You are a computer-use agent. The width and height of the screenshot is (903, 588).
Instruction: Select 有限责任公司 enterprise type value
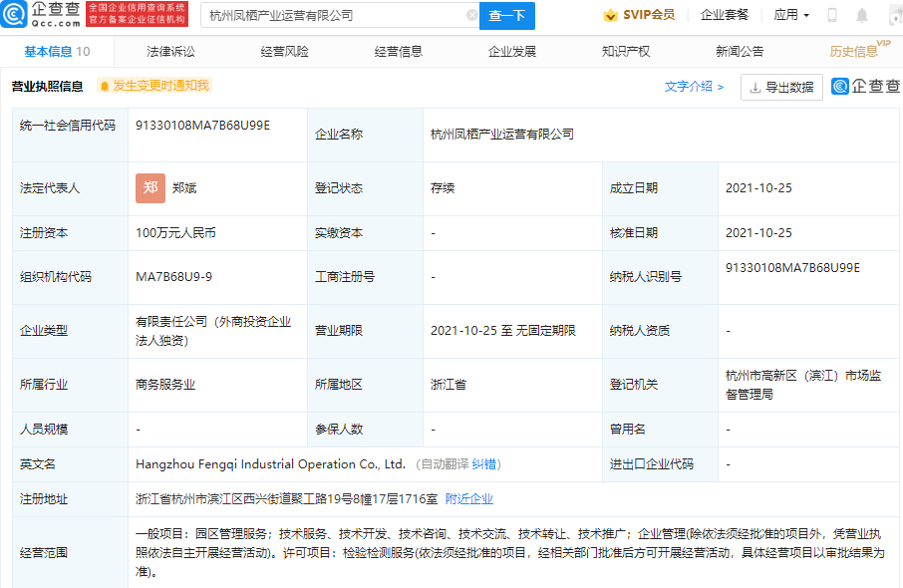tap(213, 331)
